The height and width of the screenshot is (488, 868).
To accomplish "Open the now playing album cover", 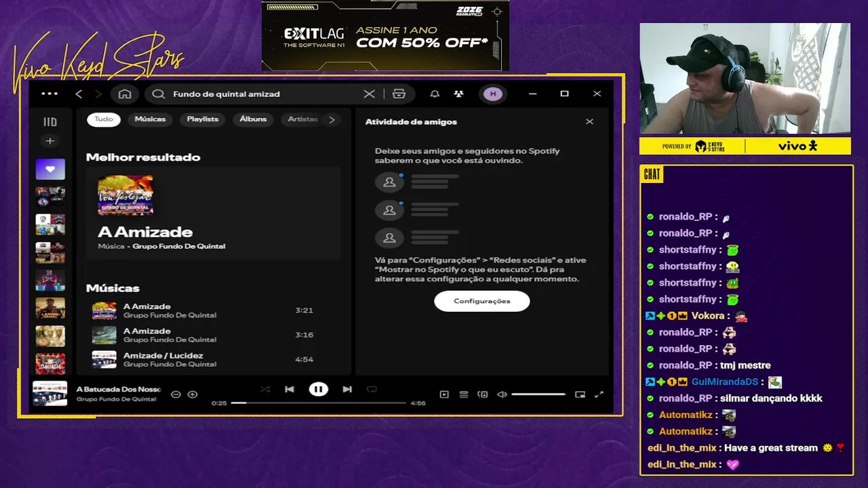I will click(50, 393).
